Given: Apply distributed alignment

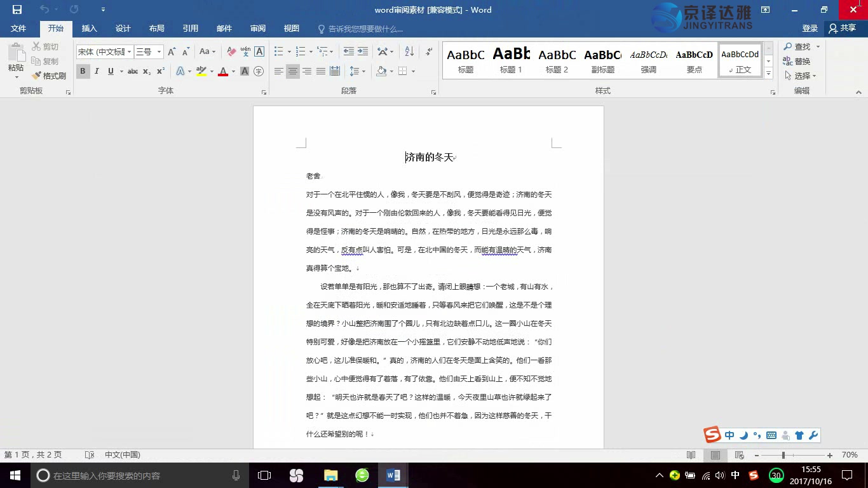Looking at the screenshot, I should (x=335, y=71).
